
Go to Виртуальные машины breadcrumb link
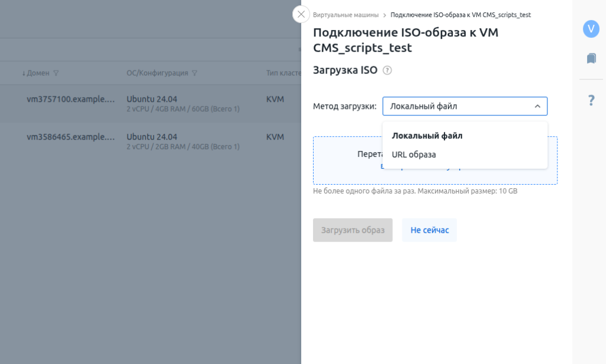pyautogui.click(x=346, y=15)
